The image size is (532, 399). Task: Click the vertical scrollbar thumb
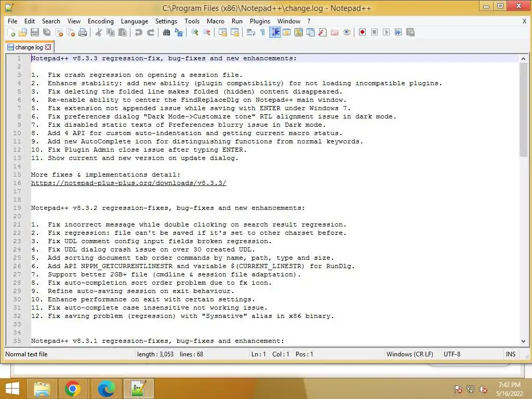click(523, 110)
